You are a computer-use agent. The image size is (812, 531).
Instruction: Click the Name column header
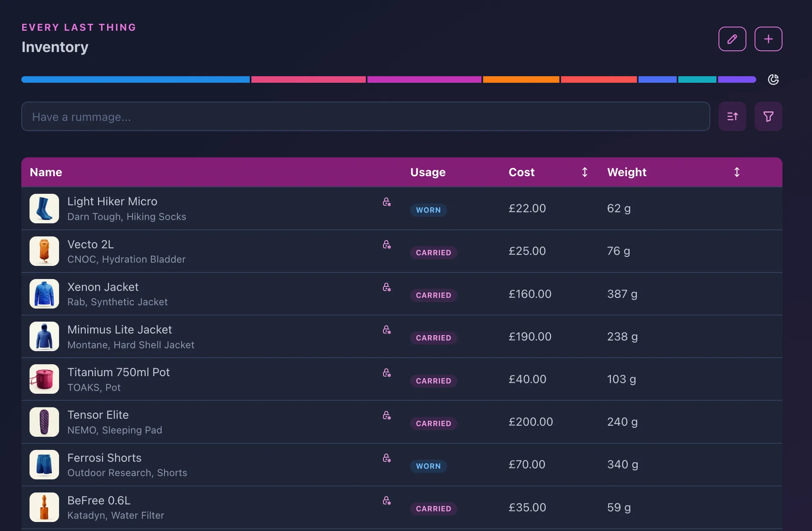[46, 172]
